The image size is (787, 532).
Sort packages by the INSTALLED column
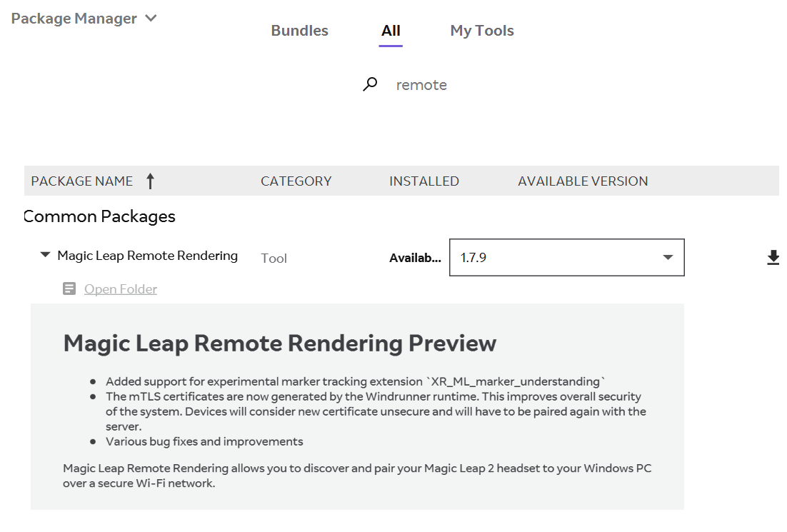click(x=423, y=181)
